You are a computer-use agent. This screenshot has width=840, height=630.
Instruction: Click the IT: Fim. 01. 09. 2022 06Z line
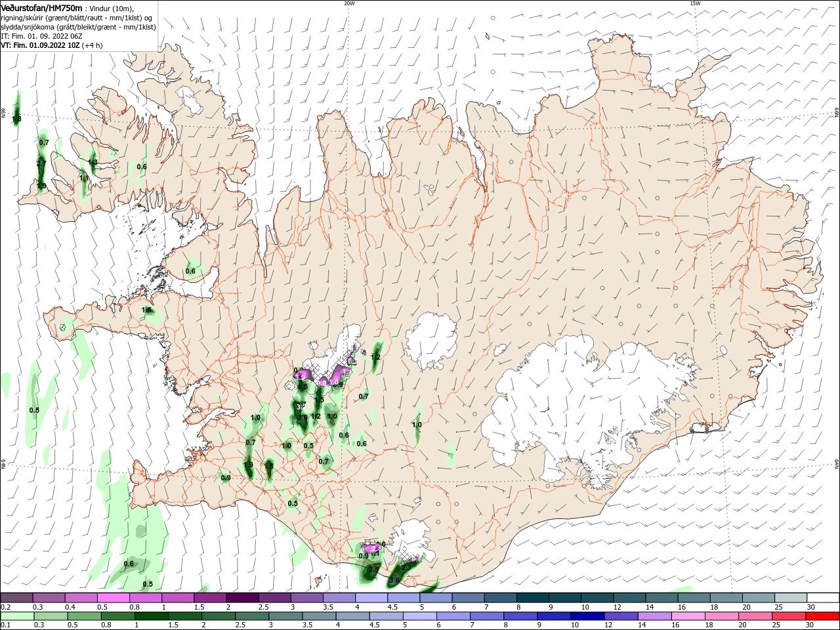(x=41, y=36)
